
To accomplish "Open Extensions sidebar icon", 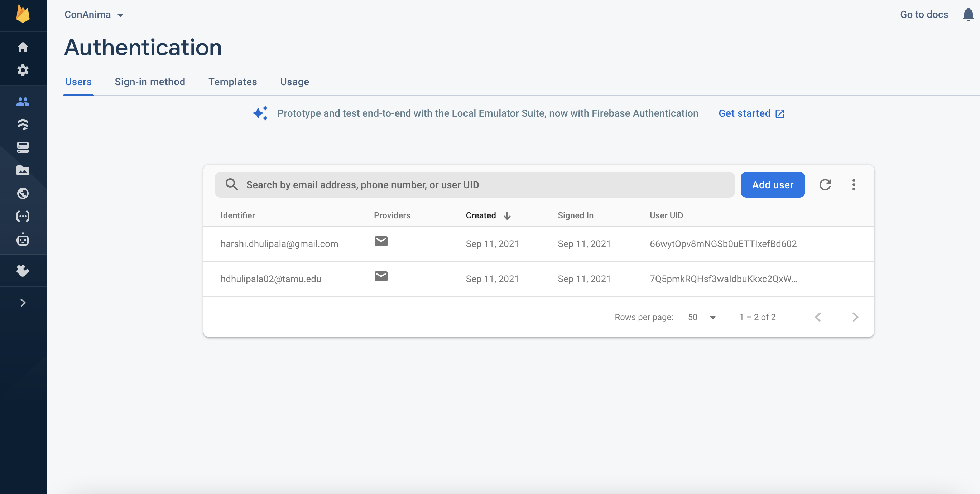I will (x=23, y=270).
